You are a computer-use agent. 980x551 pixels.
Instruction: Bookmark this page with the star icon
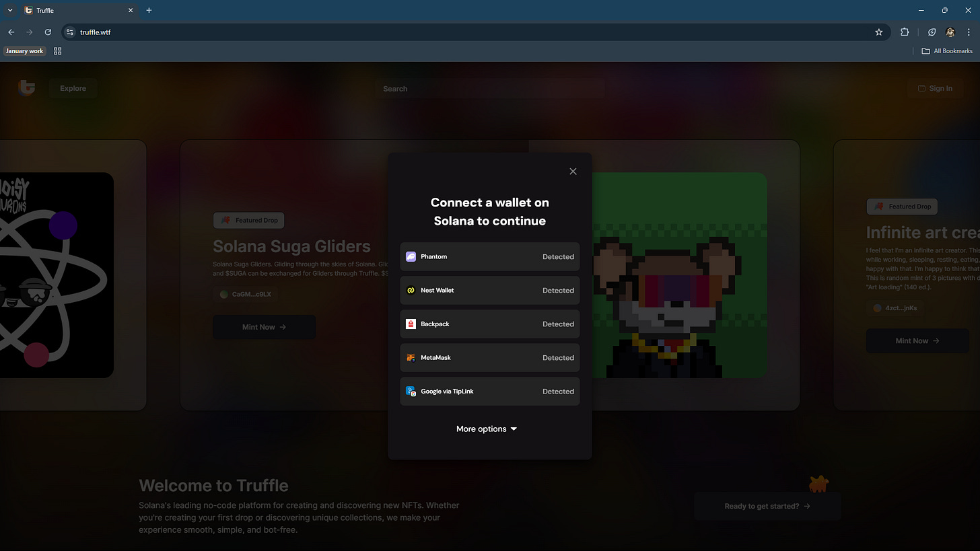click(x=878, y=32)
